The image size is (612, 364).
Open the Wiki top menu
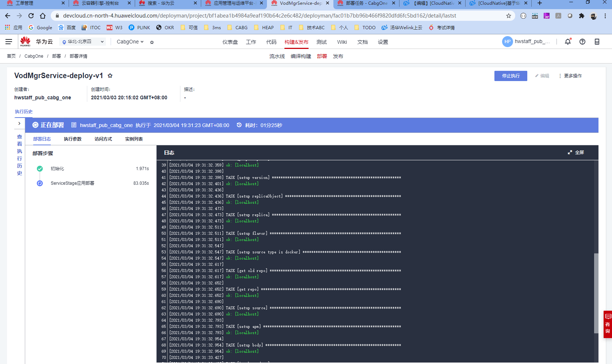342,42
